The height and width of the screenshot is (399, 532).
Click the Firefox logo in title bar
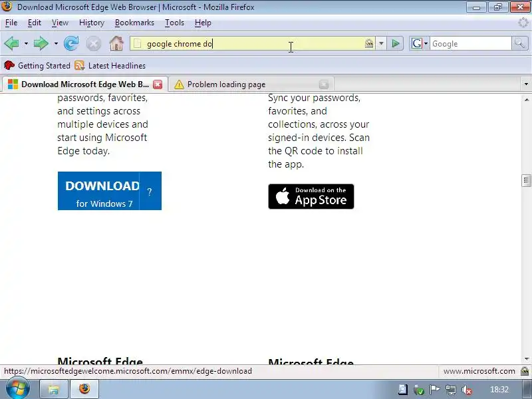(x=7, y=6)
